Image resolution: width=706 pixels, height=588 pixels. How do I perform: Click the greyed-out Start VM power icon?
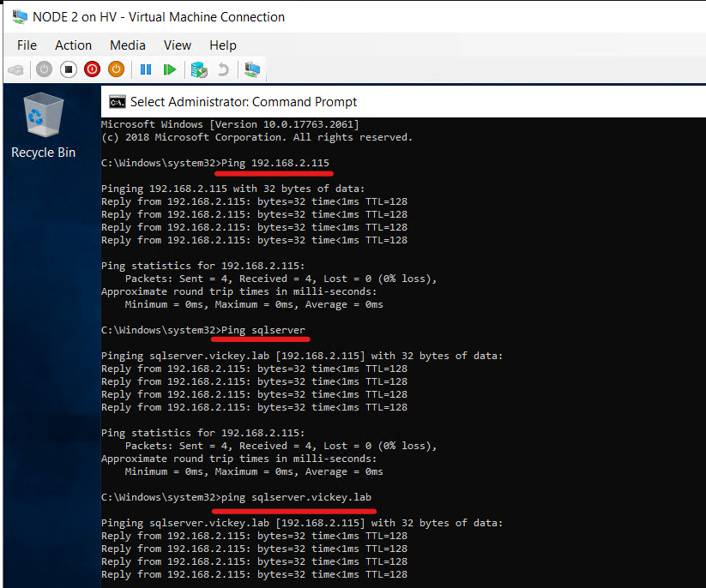pos(44,69)
